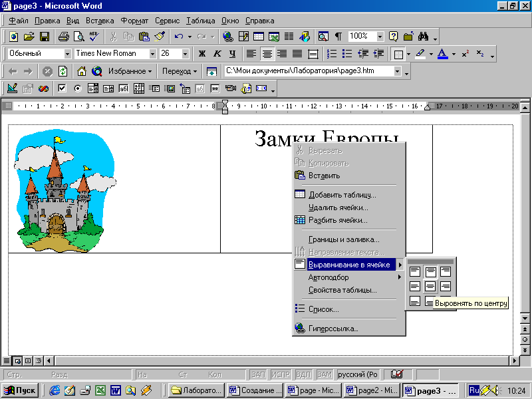Toggle justified paragraph alignment

pyautogui.click(x=297, y=54)
